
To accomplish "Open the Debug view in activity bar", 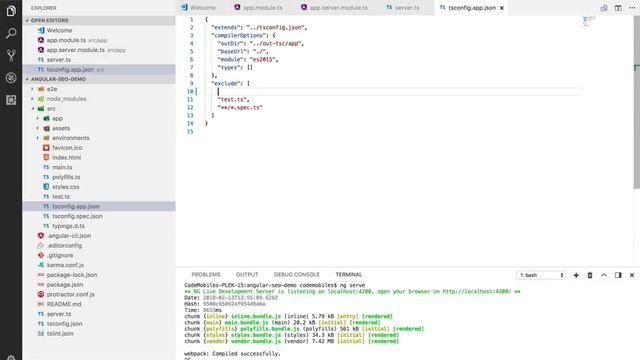I will coord(11,78).
